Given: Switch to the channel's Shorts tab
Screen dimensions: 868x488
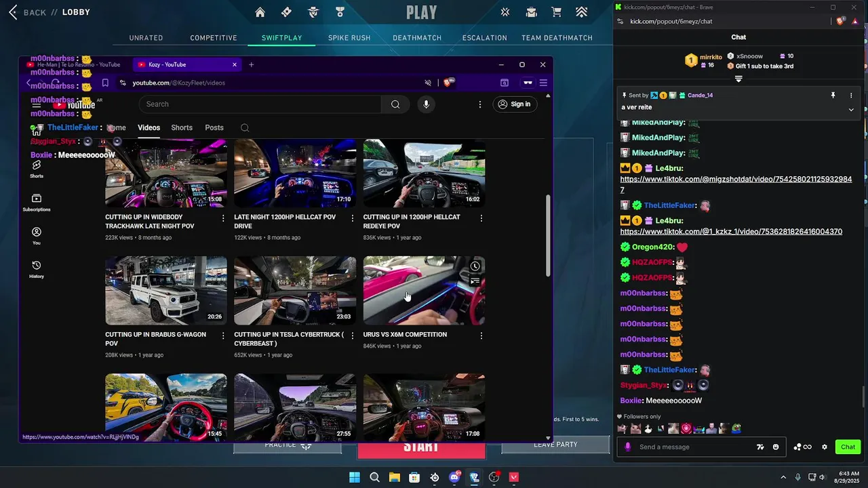Looking at the screenshot, I should (182, 127).
